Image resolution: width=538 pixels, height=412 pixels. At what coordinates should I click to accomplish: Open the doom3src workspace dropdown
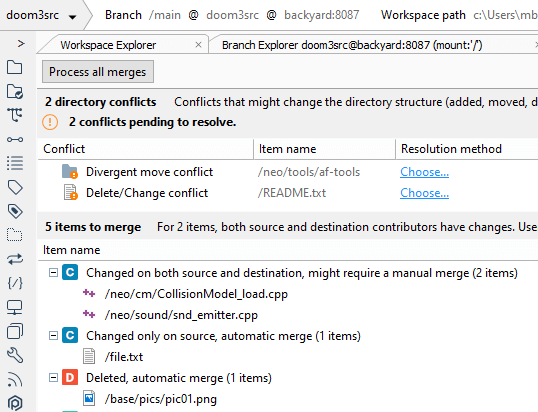pos(41,15)
